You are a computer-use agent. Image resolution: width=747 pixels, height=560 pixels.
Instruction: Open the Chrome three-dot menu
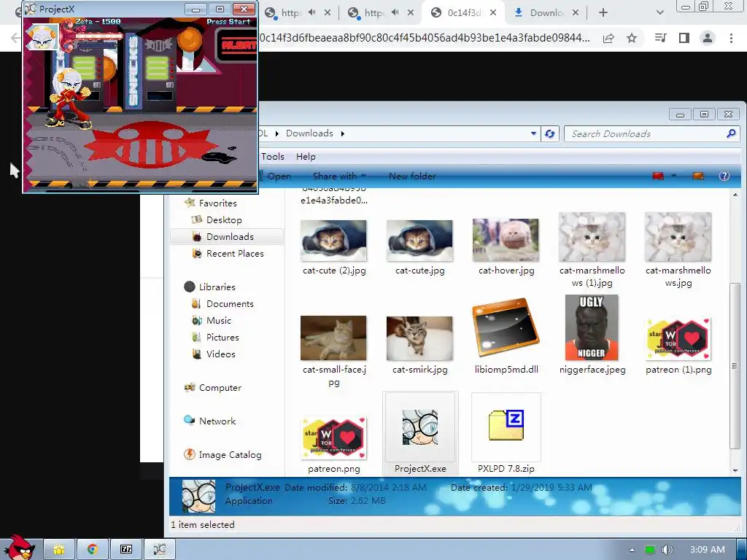click(x=731, y=38)
